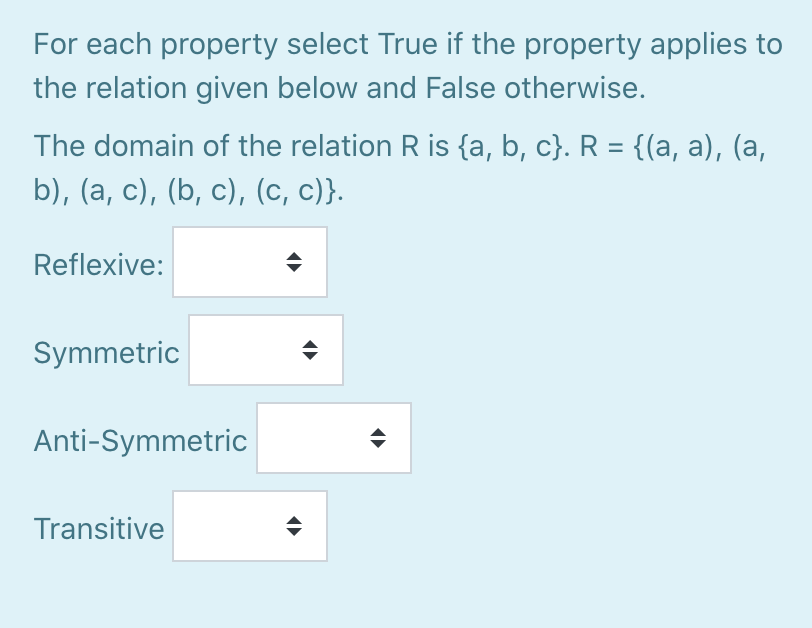Open the Reflexive dropdown selector

249,262
